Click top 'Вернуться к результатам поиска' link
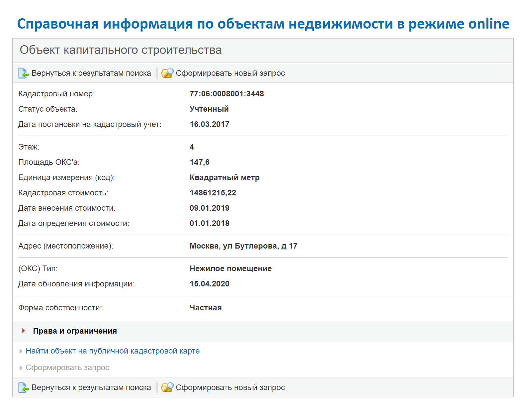Viewport: 526px width, 420px height. (x=91, y=73)
